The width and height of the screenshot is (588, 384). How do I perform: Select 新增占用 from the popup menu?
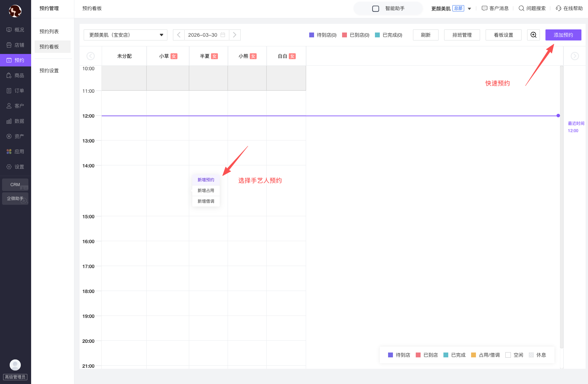click(206, 191)
